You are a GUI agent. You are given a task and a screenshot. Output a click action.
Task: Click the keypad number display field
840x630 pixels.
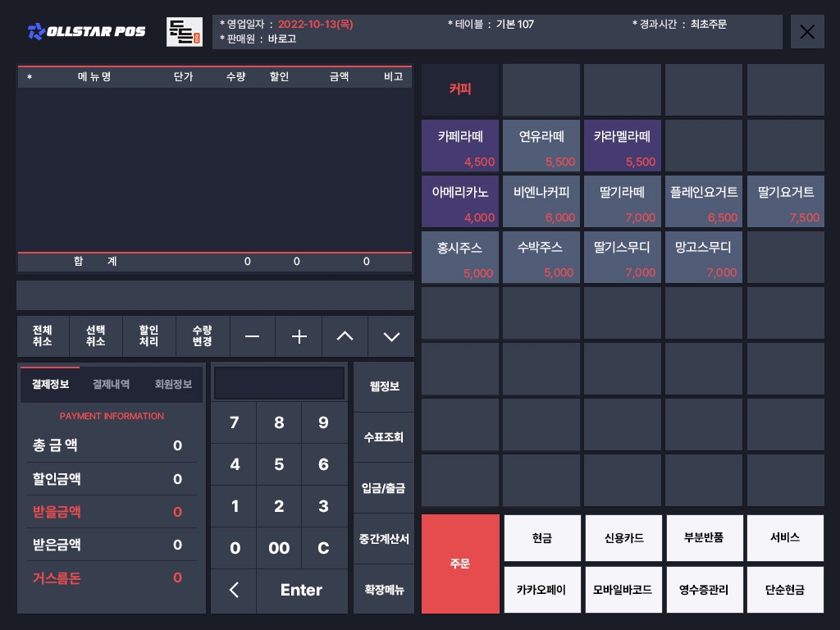[x=279, y=383]
